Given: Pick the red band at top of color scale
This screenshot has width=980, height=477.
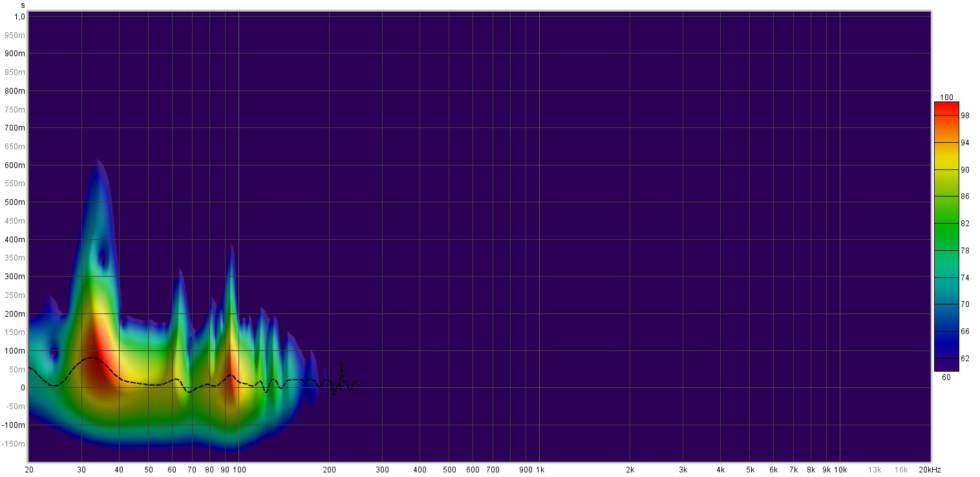Looking at the screenshot, I should click(946, 108).
